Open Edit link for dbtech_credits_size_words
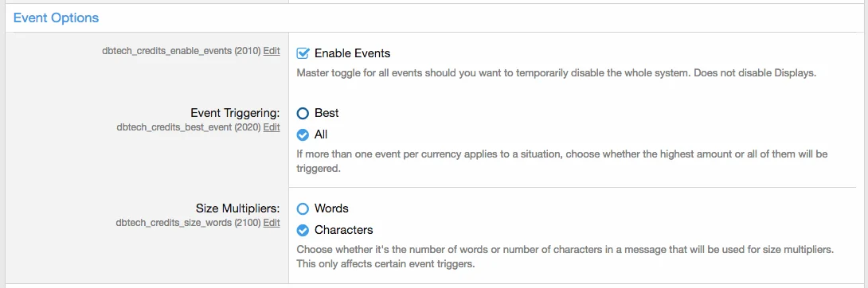Screen dimensions: 868x288 [272, 223]
